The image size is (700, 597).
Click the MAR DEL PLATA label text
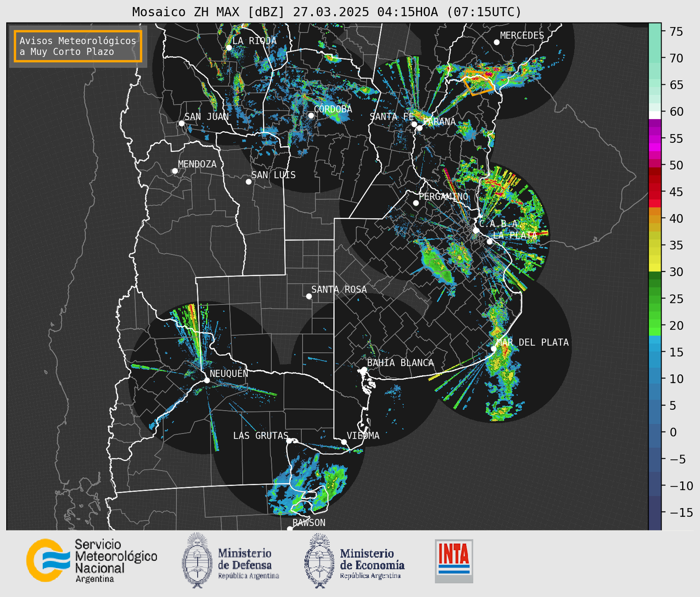pyautogui.click(x=532, y=343)
